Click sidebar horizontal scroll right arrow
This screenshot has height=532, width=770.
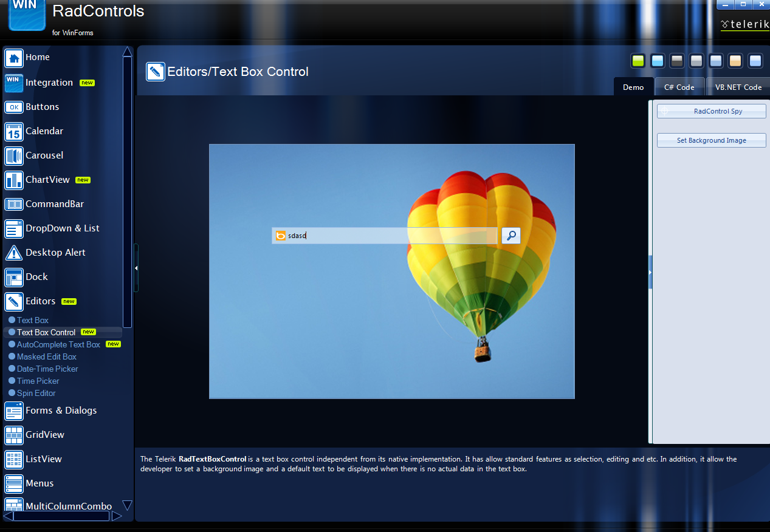click(117, 516)
